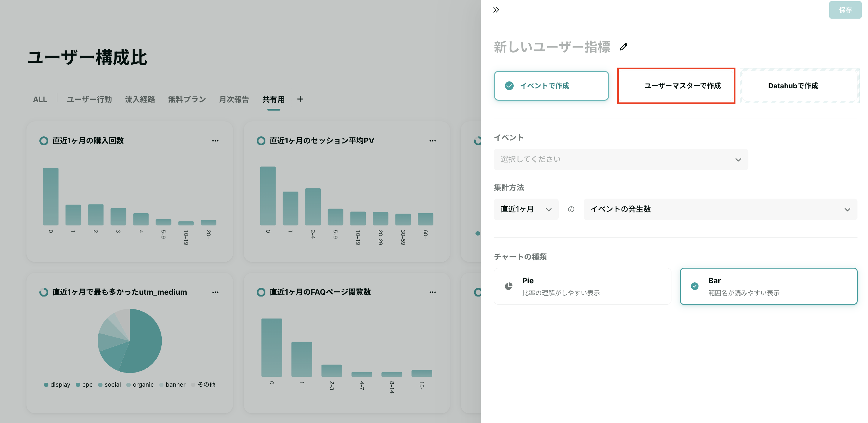
Task: Click the banner legend entry
Action: [172, 385]
